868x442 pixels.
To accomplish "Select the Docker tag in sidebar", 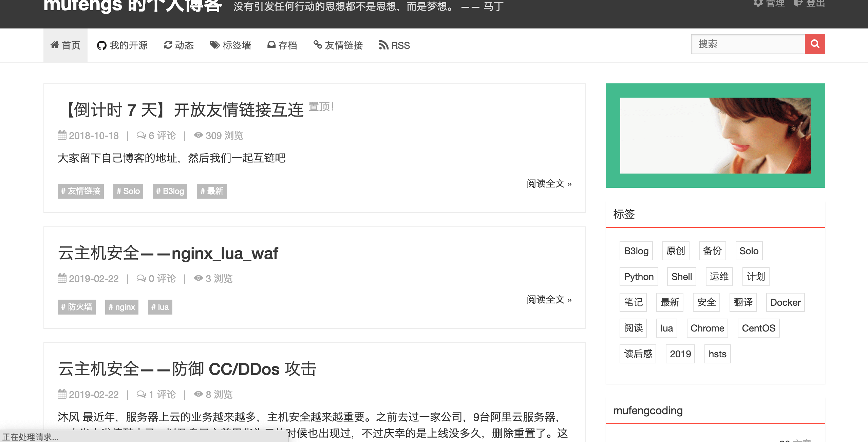I will (x=785, y=302).
